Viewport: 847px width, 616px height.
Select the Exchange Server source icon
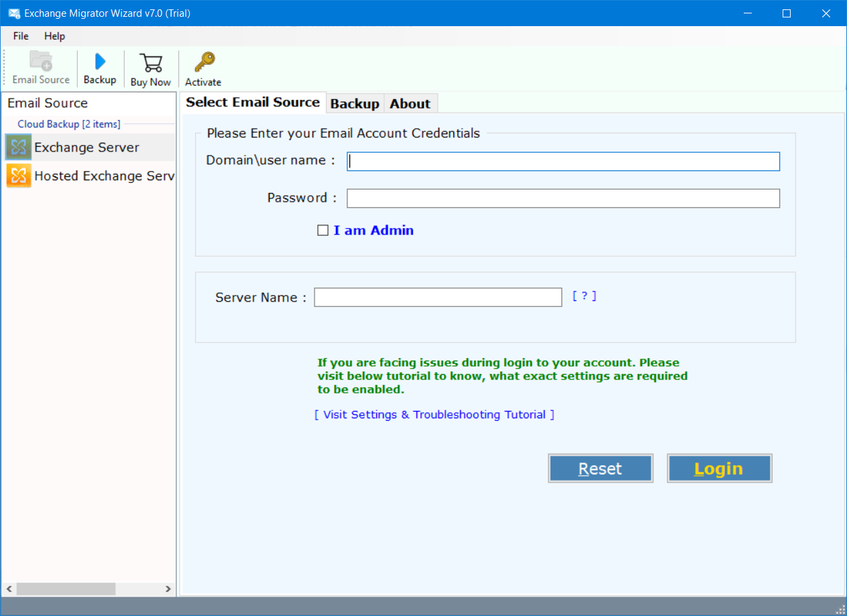19,147
